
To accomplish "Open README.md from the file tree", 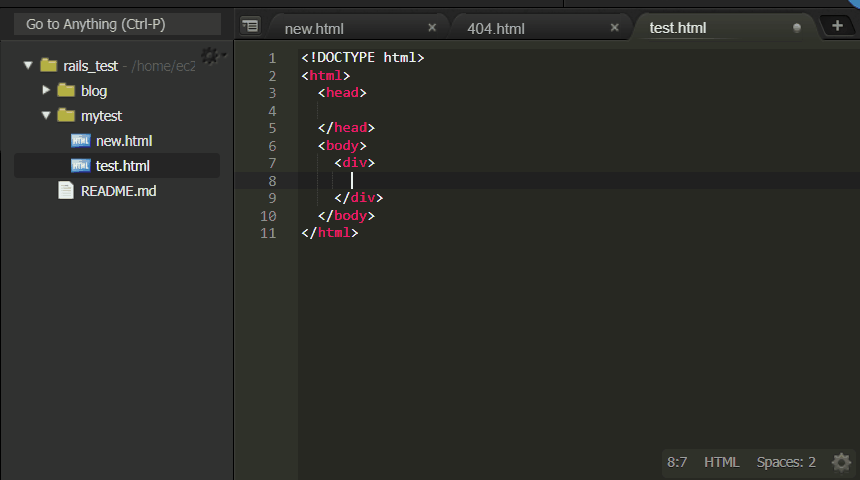I will (118, 191).
